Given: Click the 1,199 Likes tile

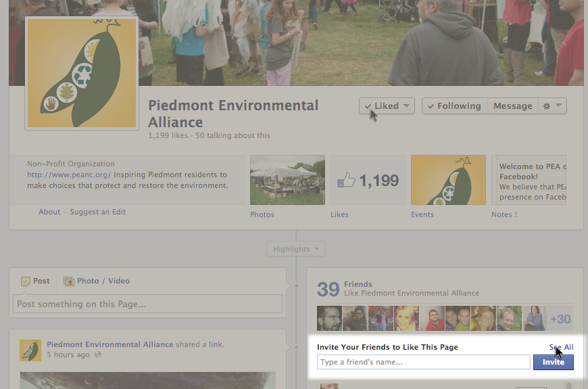Looking at the screenshot, I should tap(368, 180).
